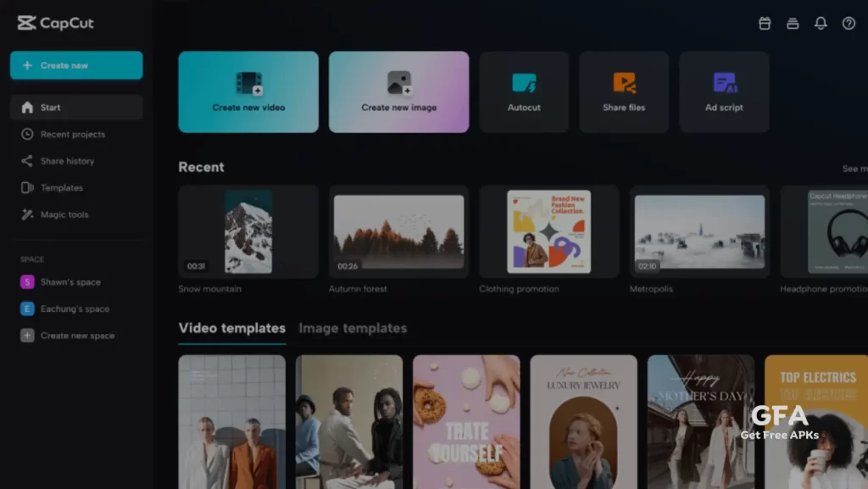Click the Metropolis project name
868x489 pixels.
(651, 289)
